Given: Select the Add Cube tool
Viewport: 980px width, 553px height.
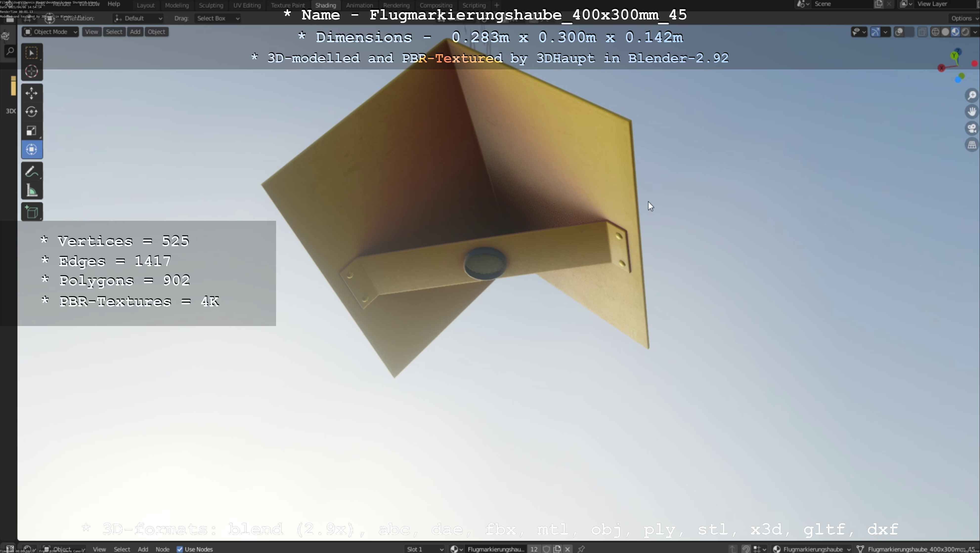Looking at the screenshot, I should click(x=32, y=212).
